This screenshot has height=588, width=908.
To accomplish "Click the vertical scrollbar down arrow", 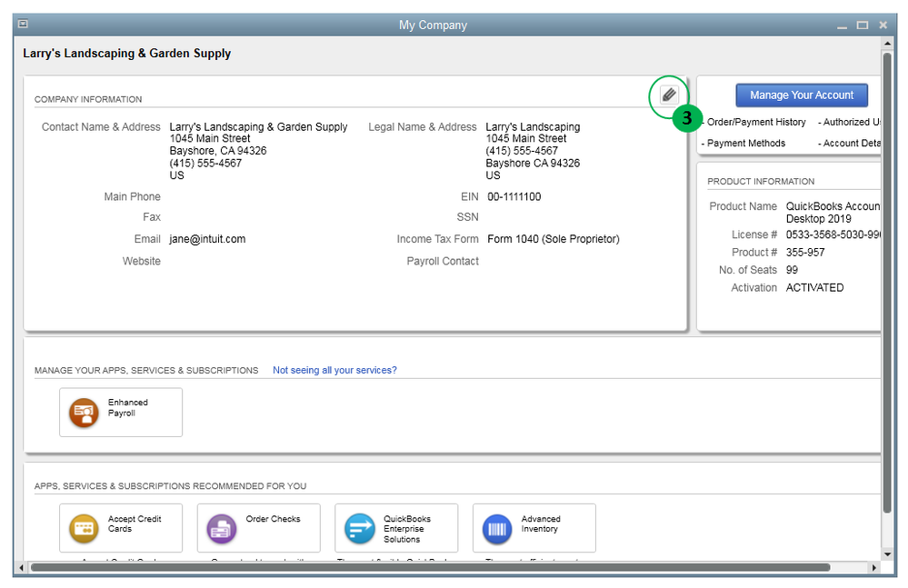I will tap(887, 554).
